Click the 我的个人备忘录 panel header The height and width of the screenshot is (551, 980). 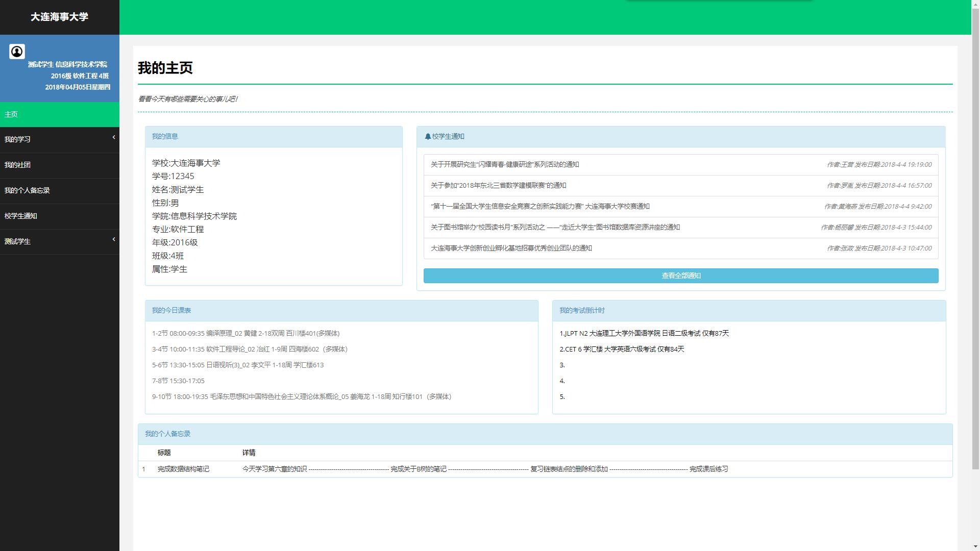[x=545, y=434]
